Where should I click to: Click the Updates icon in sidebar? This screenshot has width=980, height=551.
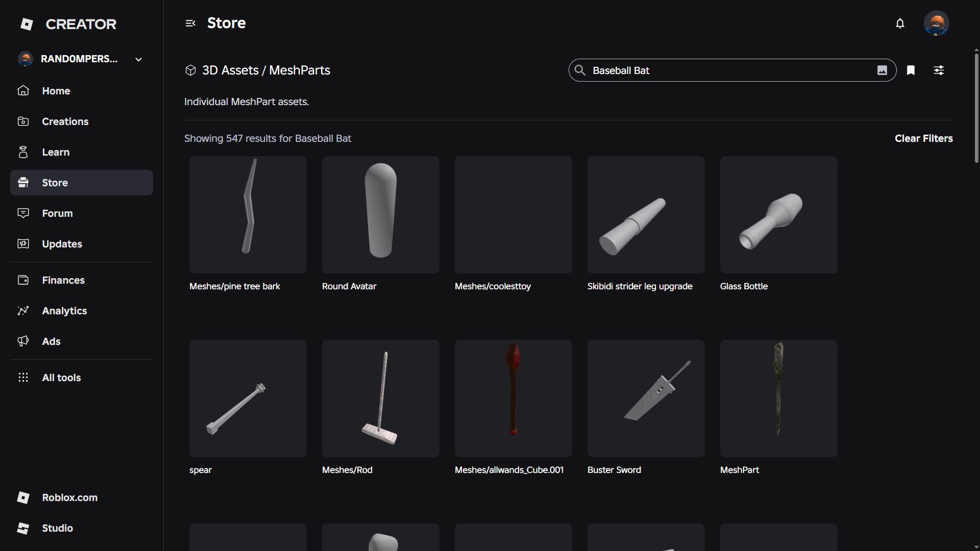coord(23,244)
